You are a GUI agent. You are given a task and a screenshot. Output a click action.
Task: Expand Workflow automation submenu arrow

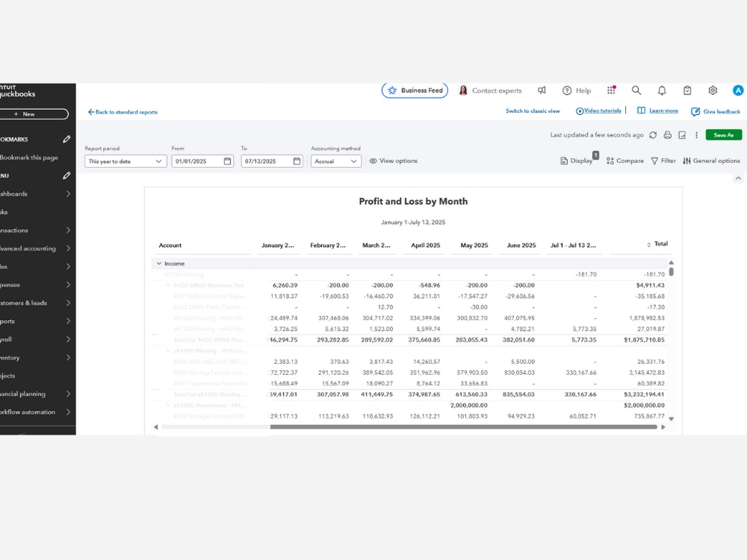point(68,412)
